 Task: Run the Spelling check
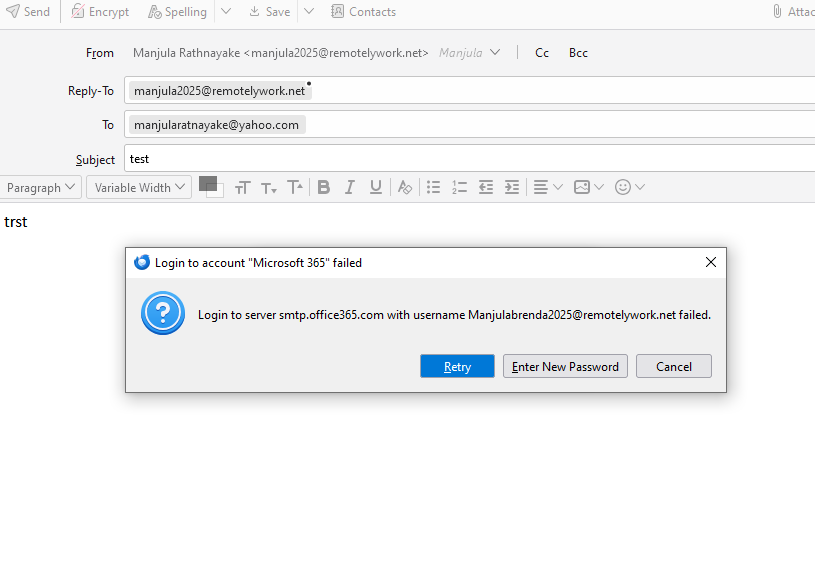[x=178, y=11]
